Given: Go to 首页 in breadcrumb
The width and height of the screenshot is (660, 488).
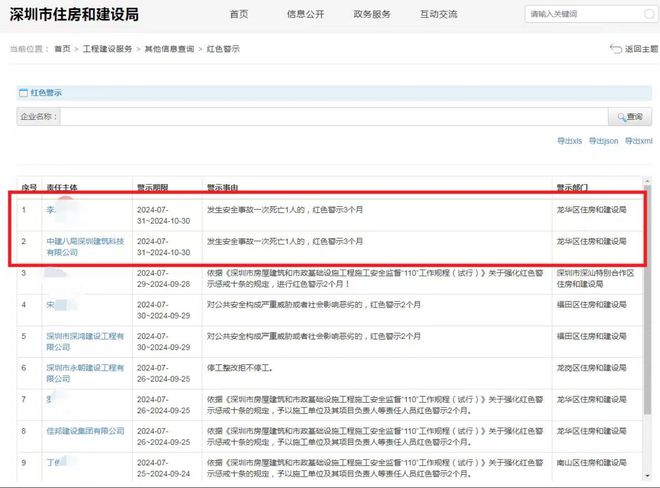Looking at the screenshot, I should pyautogui.click(x=62, y=49).
